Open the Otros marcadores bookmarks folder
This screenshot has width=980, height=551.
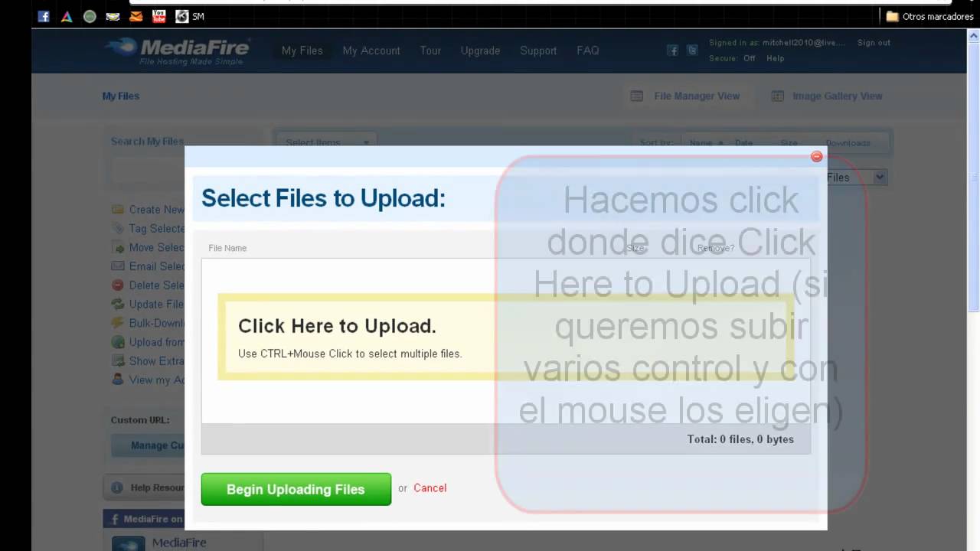point(929,16)
